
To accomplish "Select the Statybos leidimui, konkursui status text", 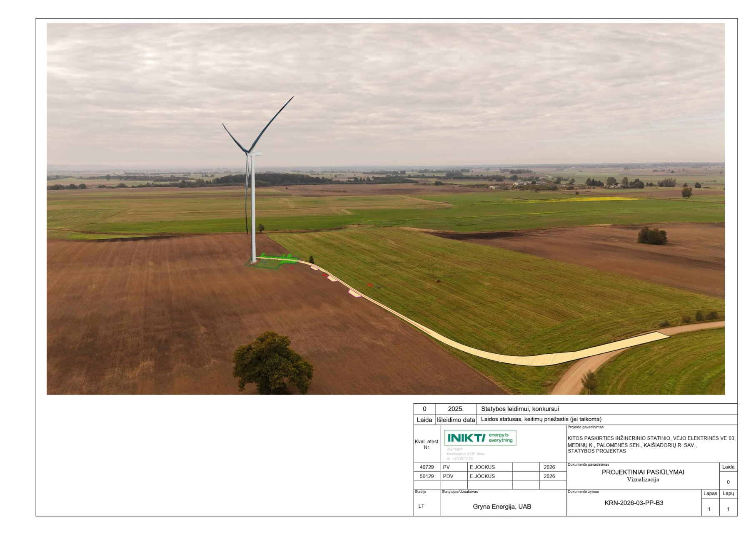I will coord(519,409).
